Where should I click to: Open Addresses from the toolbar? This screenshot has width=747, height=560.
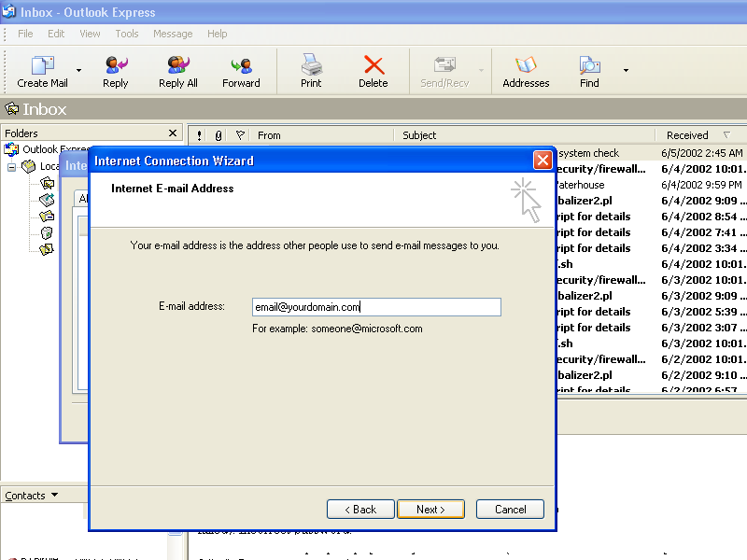(526, 72)
